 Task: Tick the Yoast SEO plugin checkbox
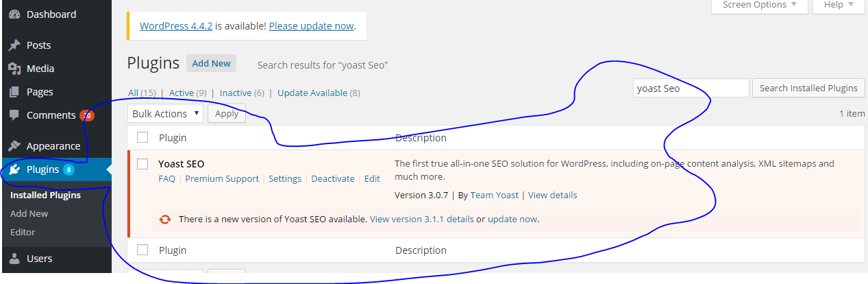pos(142,164)
